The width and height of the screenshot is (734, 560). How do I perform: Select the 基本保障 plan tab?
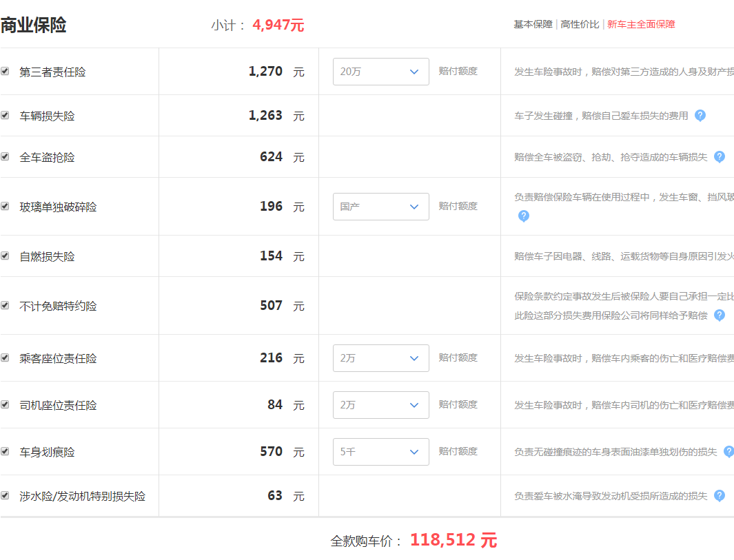pyautogui.click(x=533, y=24)
